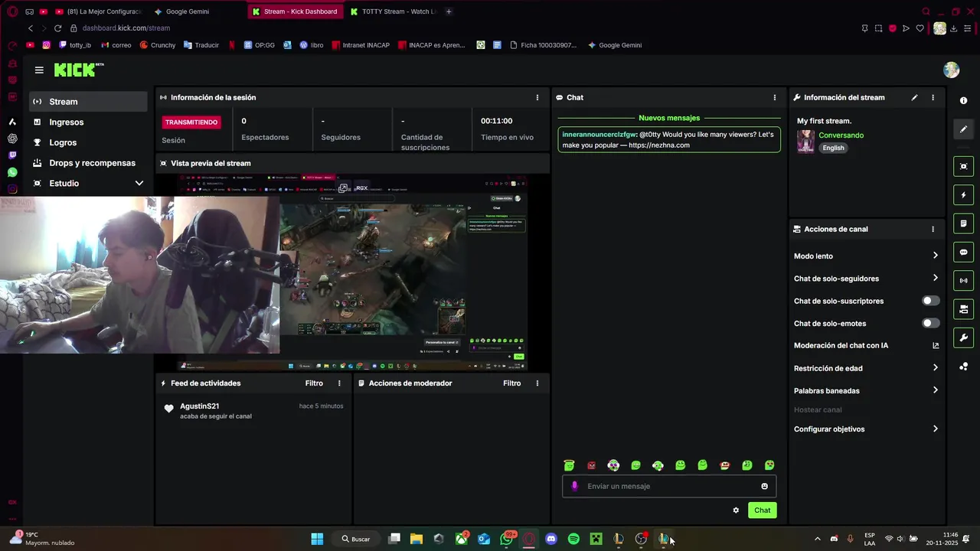The width and height of the screenshot is (980, 551).
Task: Open the Traducir bookmark
Action: (x=201, y=45)
